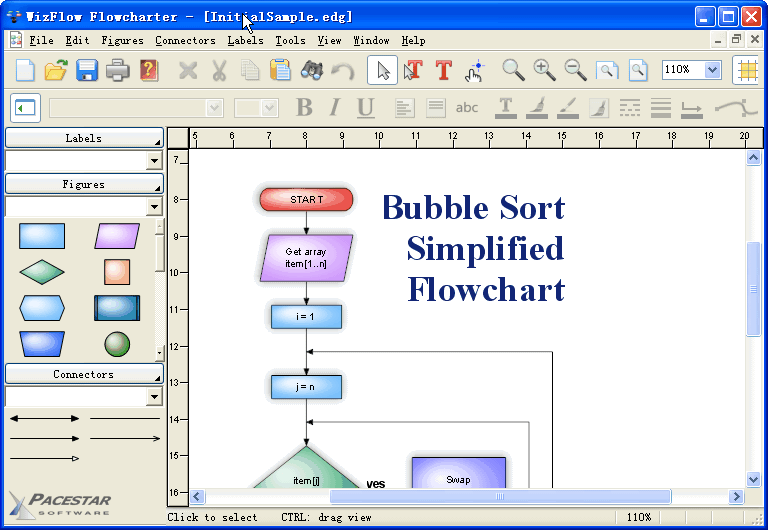The height and width of the screenshot is (530, 768).
Task: Click the line dash style icon
Action: [630, 108]
